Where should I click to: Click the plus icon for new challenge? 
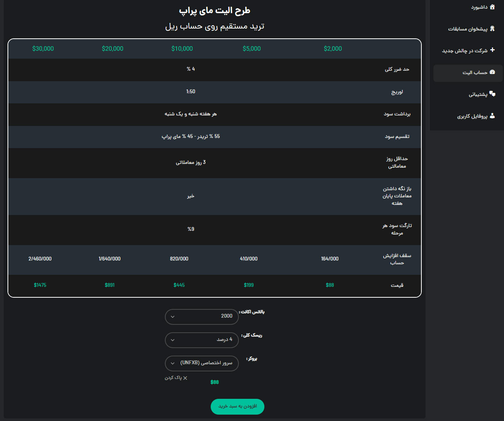492,50
